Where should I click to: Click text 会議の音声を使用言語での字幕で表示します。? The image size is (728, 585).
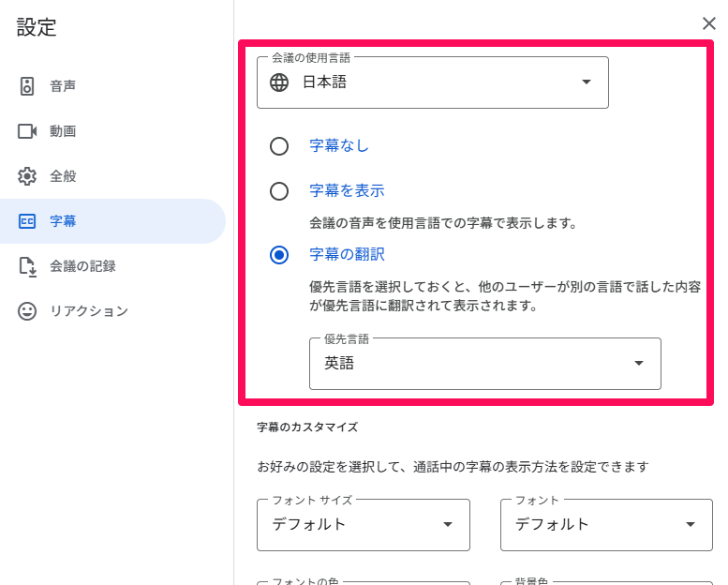pos(443,223)
